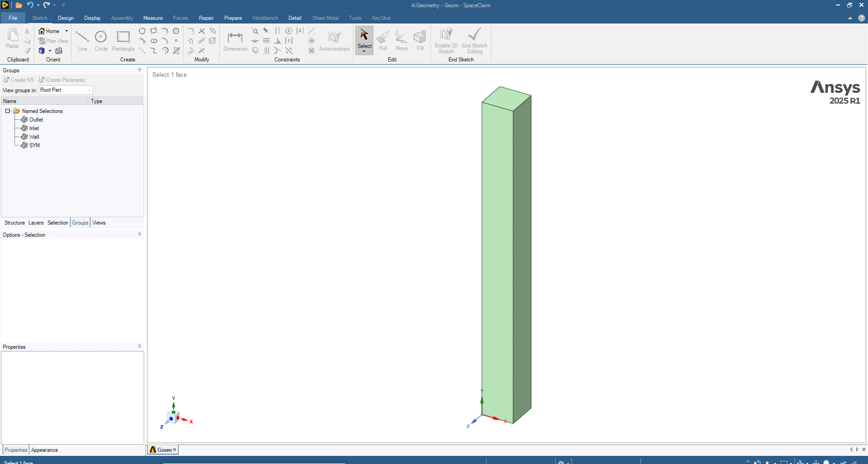The height and width of the screenshot is (464, 868).
Task: Pin the Groups panel
Action: [x=139, y=70]
